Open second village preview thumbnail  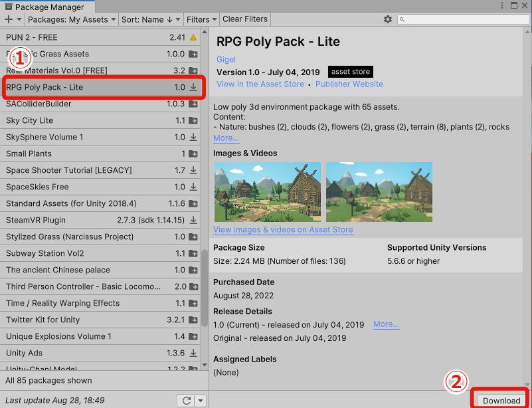point(379,192)
